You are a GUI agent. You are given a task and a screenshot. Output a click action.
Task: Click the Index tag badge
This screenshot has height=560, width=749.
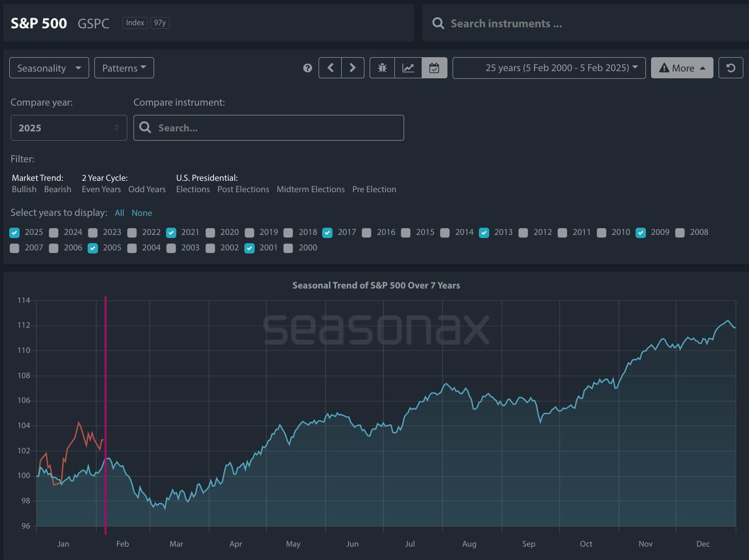tap(135, 23)
